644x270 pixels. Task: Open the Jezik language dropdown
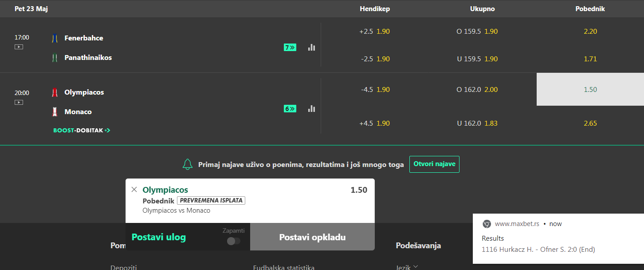[x=407, y=267]
